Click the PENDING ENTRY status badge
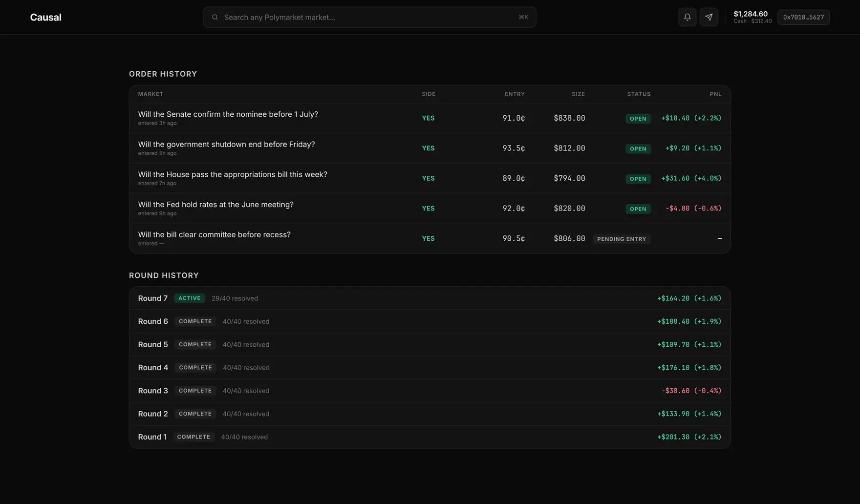 click(x=622, y=239)
